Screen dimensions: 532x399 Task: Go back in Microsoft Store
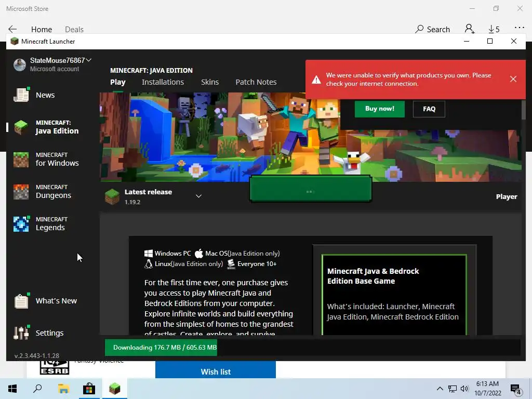point(12,29)
